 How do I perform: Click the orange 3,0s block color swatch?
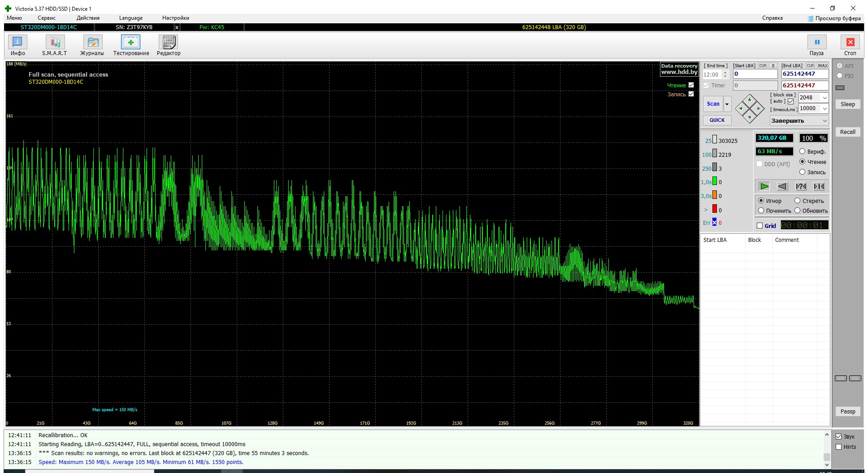coord(715,195)
